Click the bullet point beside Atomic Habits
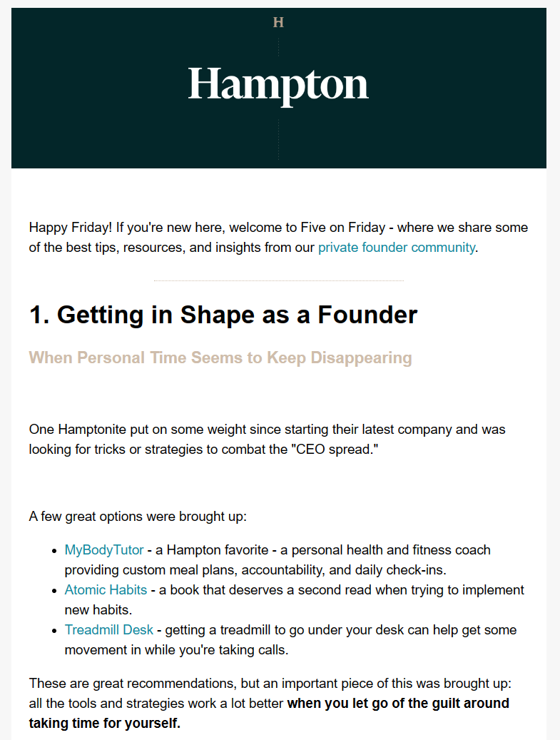This screenshot has height=740, width=560. coord(56,591)
